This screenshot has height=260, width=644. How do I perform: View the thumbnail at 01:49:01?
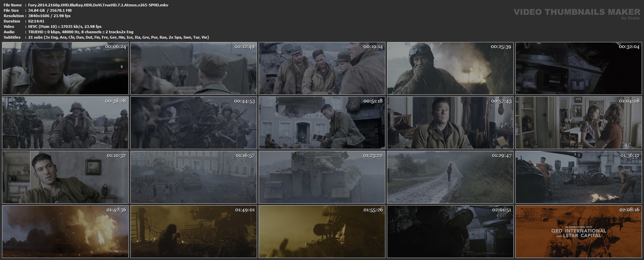tap(194, 232)
